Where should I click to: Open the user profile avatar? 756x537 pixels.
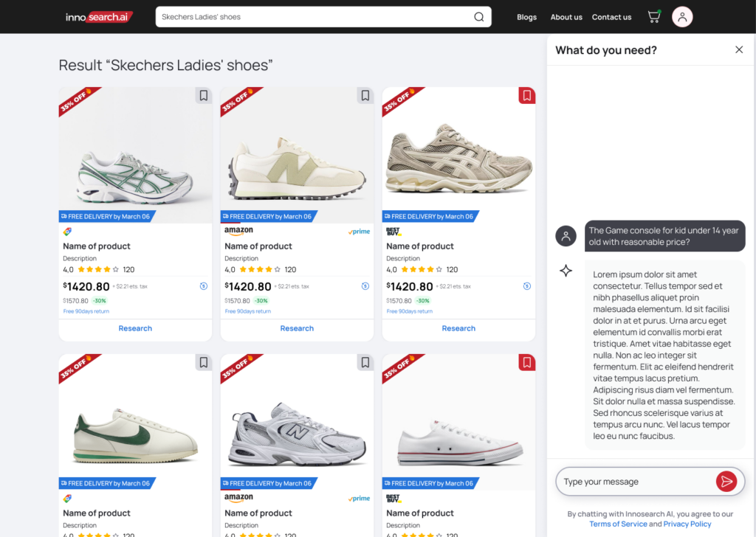tap(682, 17)
